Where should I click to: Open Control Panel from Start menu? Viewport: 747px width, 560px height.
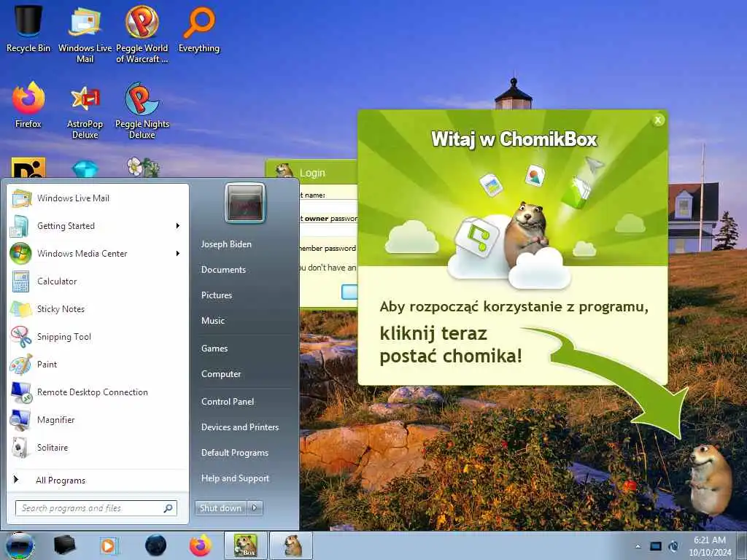point(228,402)
